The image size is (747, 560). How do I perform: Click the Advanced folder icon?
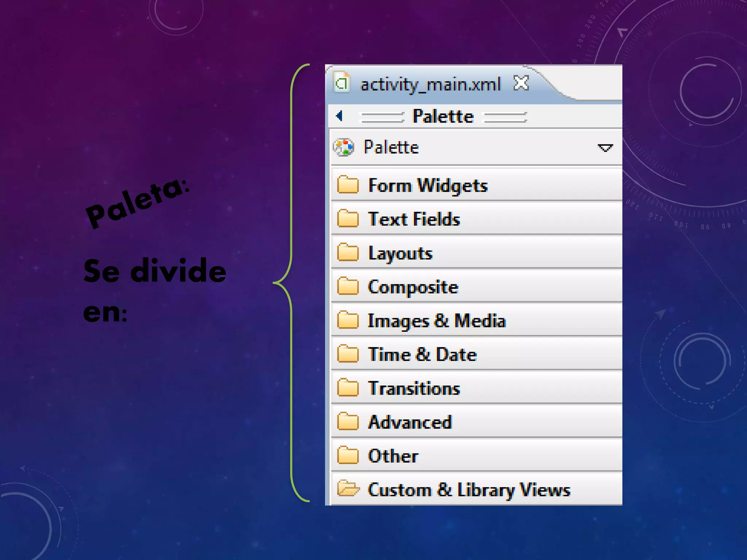[348, 421]
